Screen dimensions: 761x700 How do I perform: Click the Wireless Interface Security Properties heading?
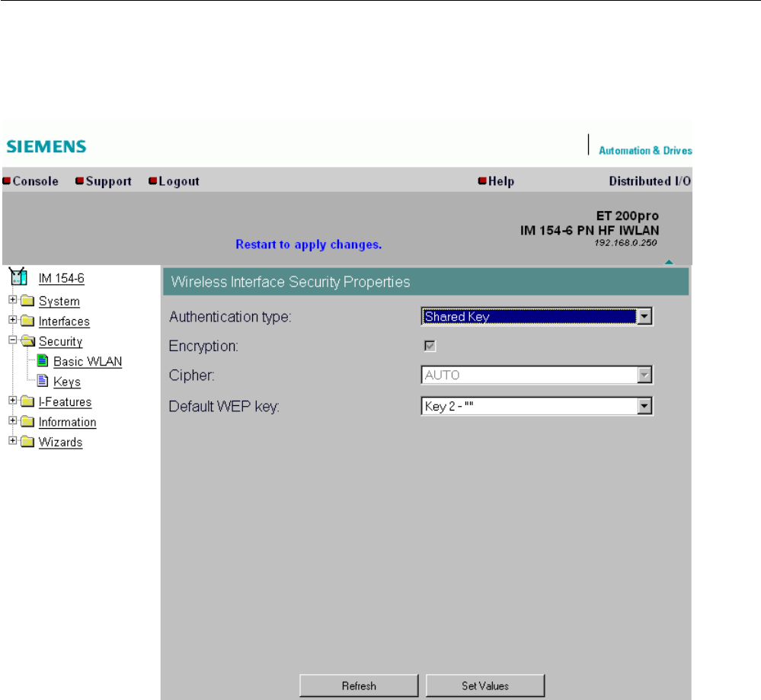coord(291,282)
